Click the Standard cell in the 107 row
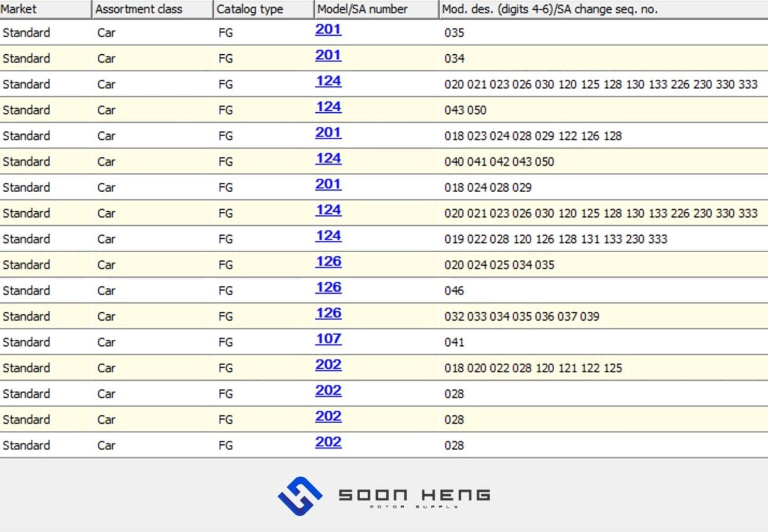This screenshot has height=532, width=768. pos(26,343)
